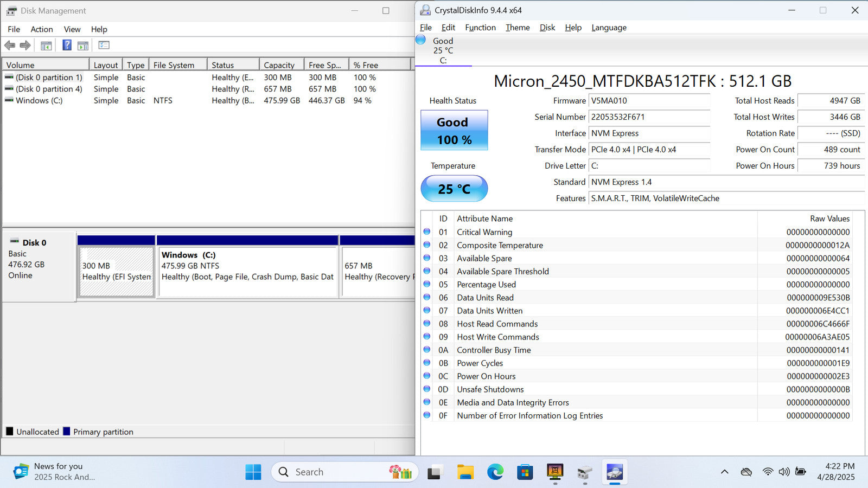Click the Back arrow in Disk Management toolbar
The width and height of the screenshot is (868, 488).
pyautogui.click(x=10, y=46)
